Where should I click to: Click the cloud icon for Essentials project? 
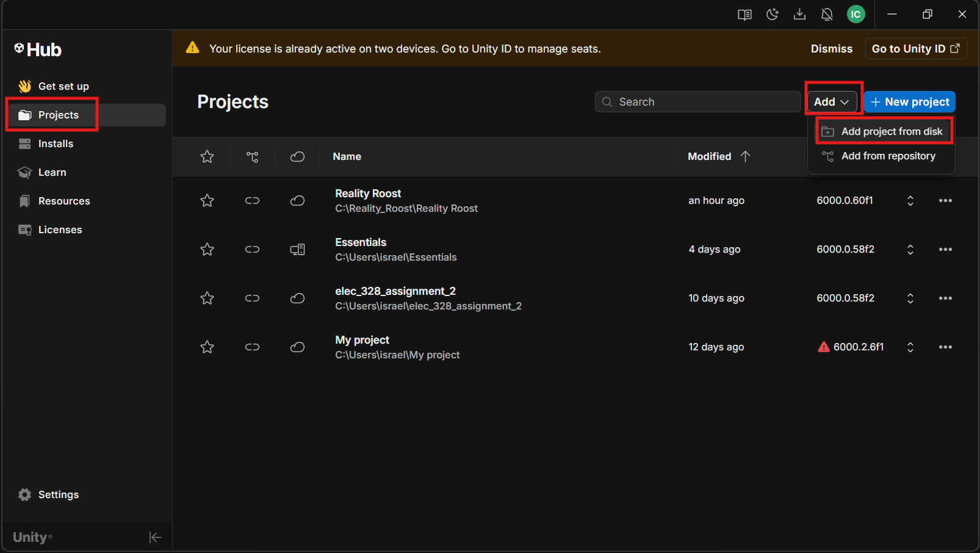point(297,250)
